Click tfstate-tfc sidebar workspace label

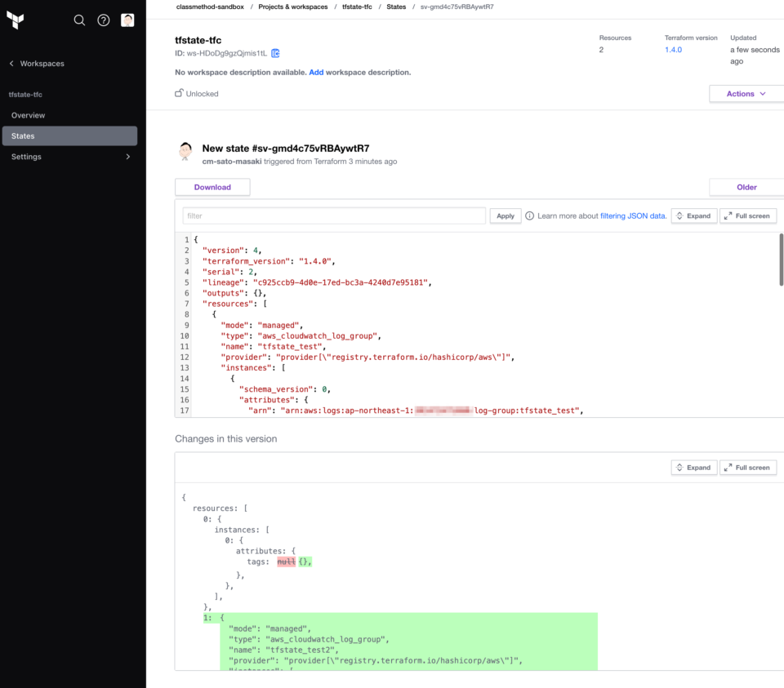click(25, 95)
